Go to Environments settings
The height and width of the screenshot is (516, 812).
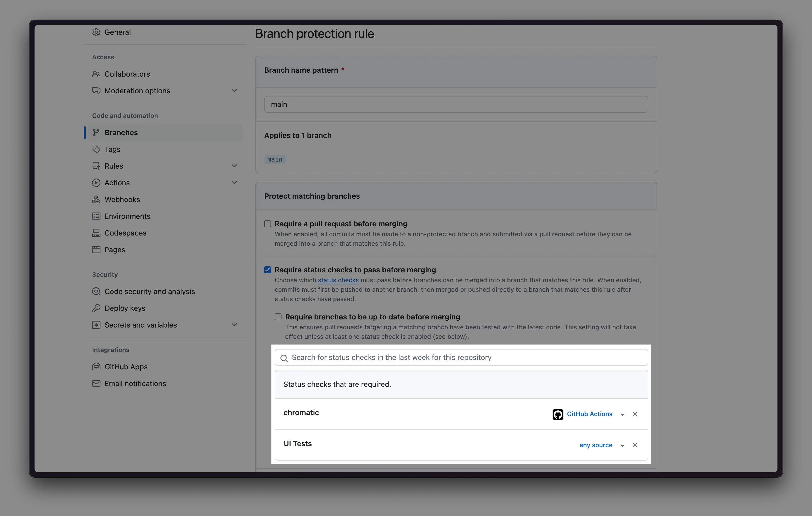pos(127,216)
